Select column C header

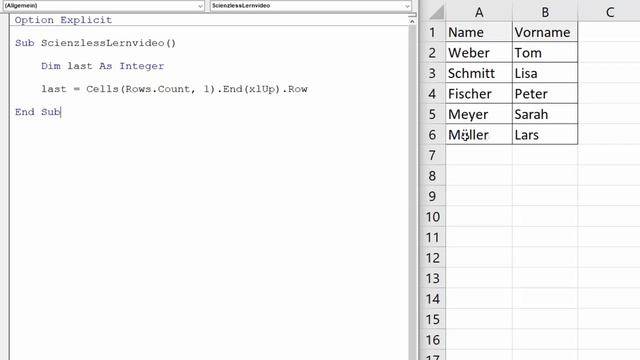click(609, 12)
